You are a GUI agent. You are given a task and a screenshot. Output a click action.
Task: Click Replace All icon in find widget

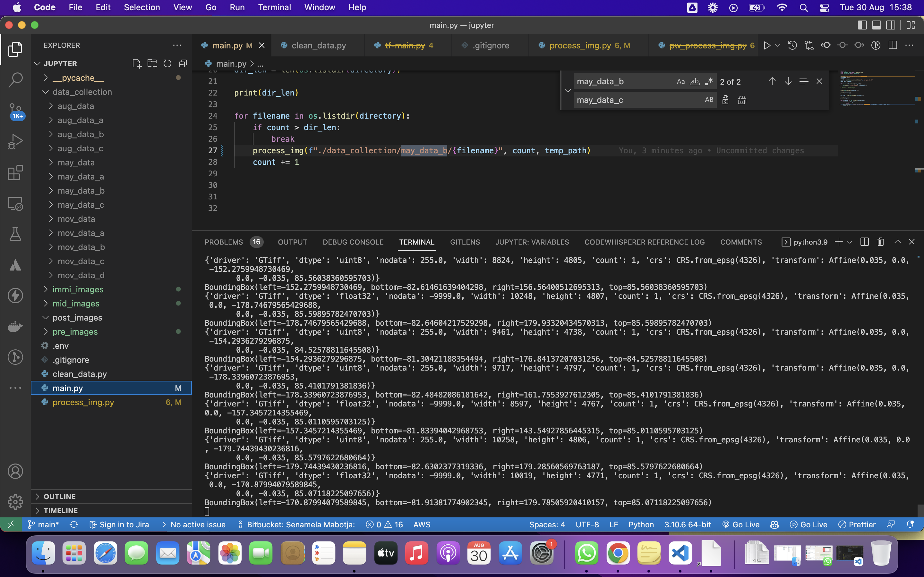(x=742, y=100)
